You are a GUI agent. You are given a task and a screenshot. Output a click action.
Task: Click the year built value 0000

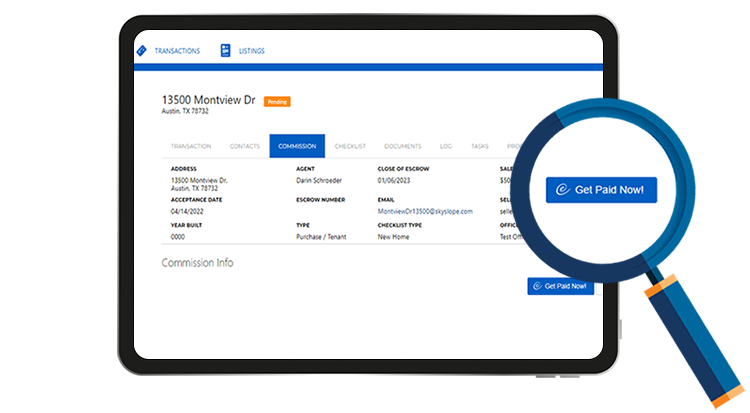coord(177,236)
